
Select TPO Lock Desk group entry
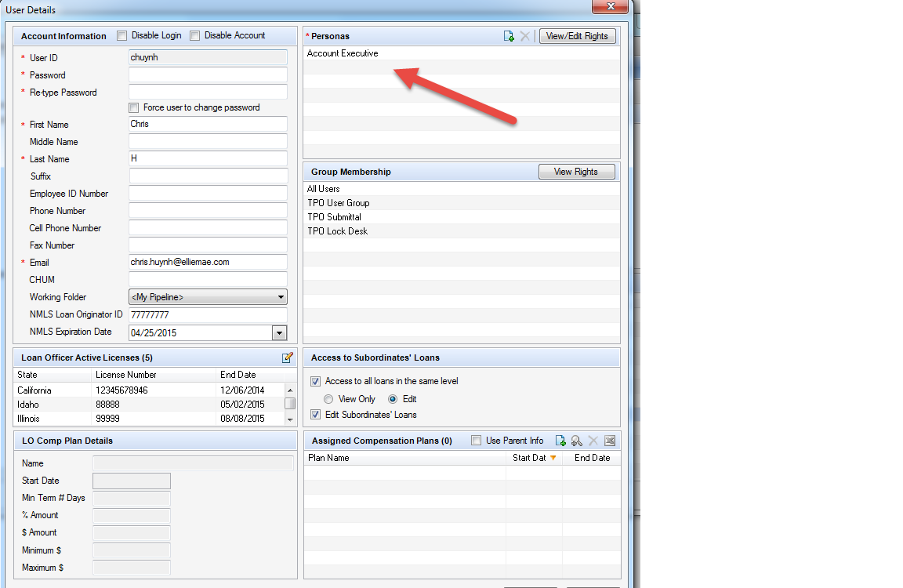click(x=337, y=231)
